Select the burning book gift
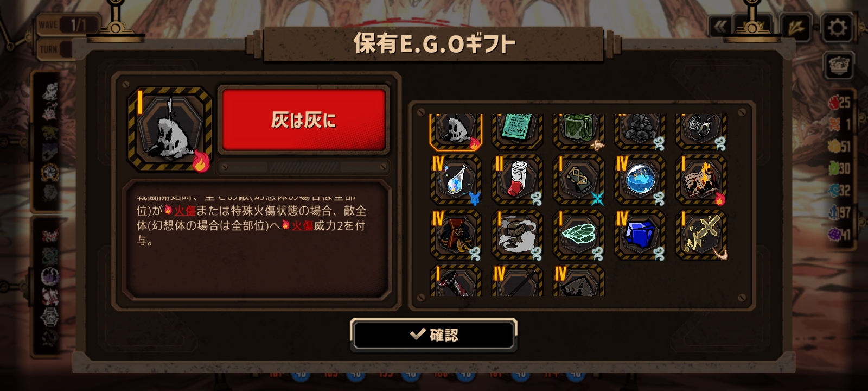Viewport: 868px width, 391px height. 701,180
